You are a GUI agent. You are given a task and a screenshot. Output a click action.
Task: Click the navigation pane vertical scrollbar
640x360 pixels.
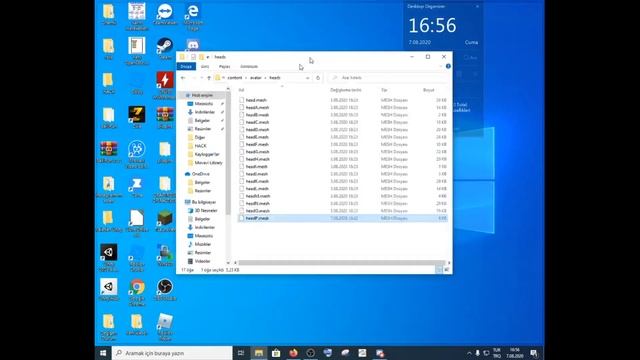228,153
